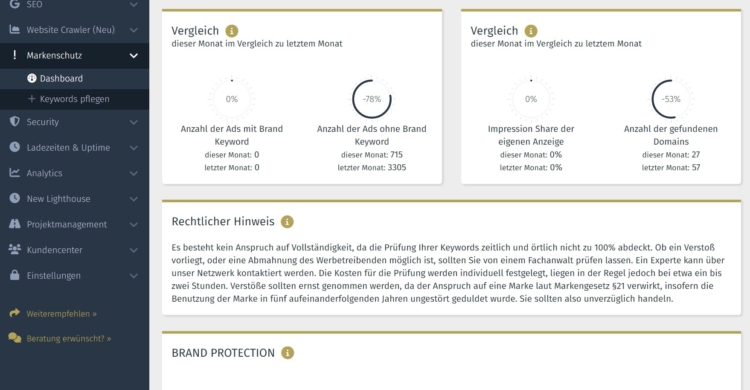Expand the Website Crawler (Neu) chevron
This screenshot has height=390, width=750.
pos(134,30)
